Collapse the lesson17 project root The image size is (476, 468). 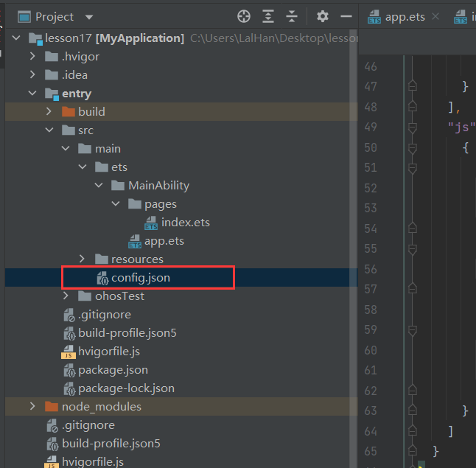coord(16,38)
